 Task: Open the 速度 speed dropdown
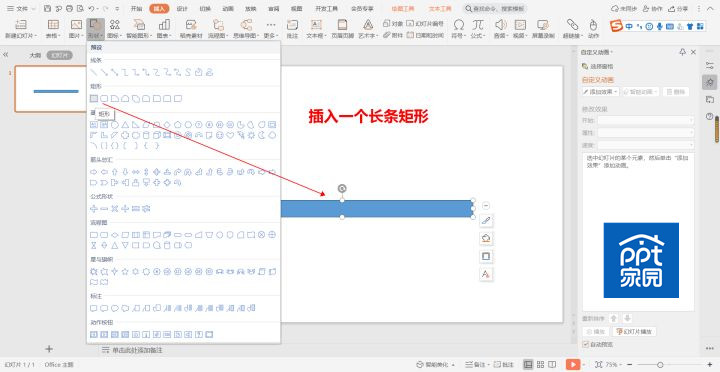(x=646, y=145)
